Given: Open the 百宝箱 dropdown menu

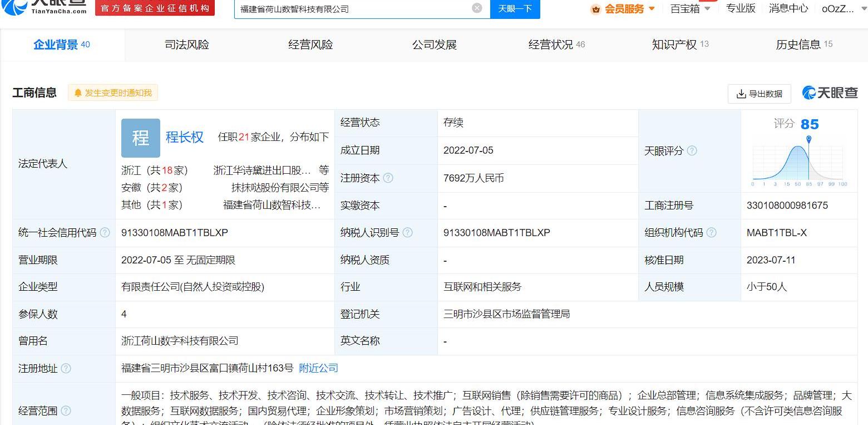Looking at the screenshot, I should [x=690, y=9].
